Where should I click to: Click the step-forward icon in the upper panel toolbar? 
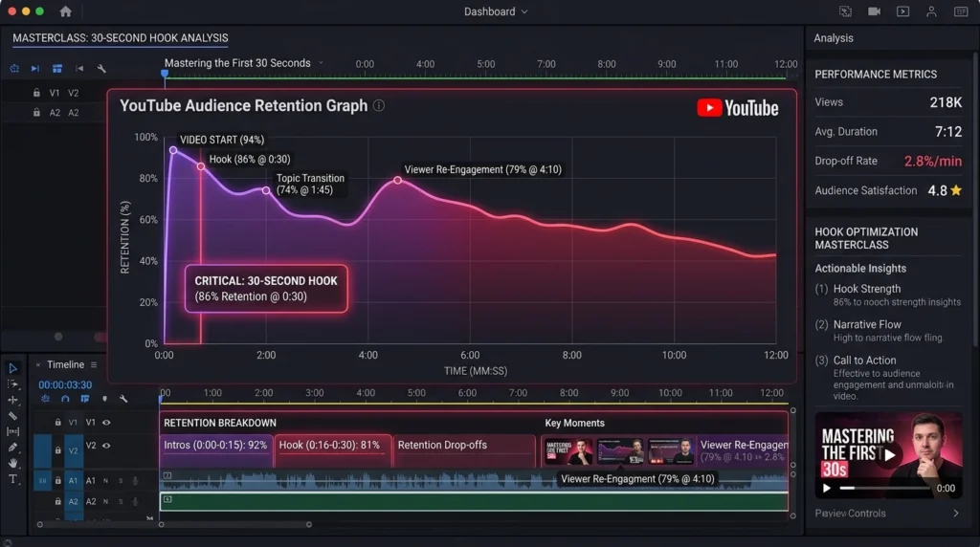pyautogui.click(x=35, y=68)
